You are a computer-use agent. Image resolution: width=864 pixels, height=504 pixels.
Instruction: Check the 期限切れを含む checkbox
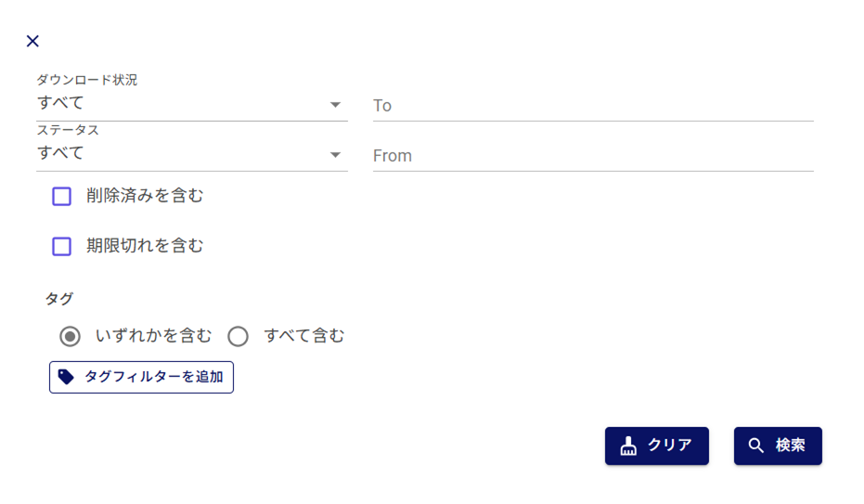(x=62, y=246)
